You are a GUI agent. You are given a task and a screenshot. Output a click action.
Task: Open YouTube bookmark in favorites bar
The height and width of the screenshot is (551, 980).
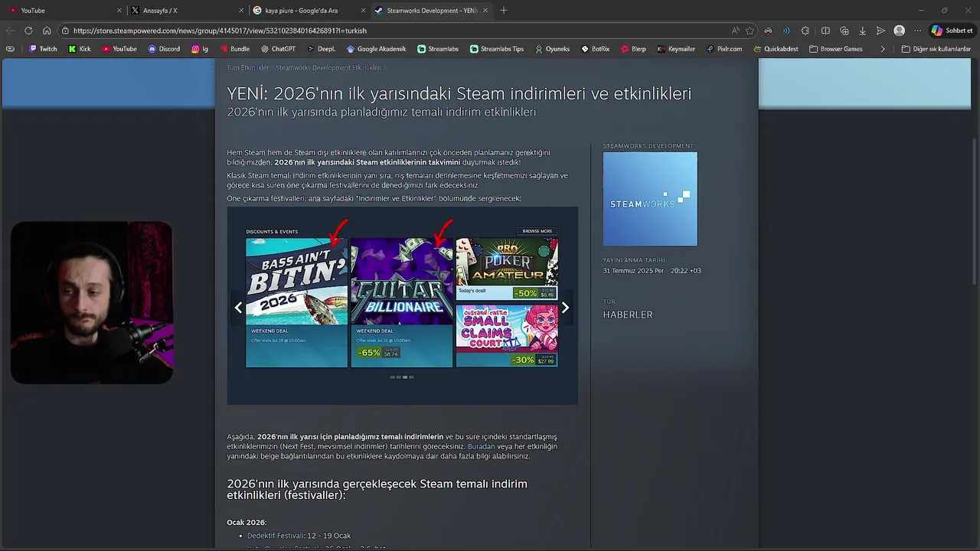click(119, 49)
